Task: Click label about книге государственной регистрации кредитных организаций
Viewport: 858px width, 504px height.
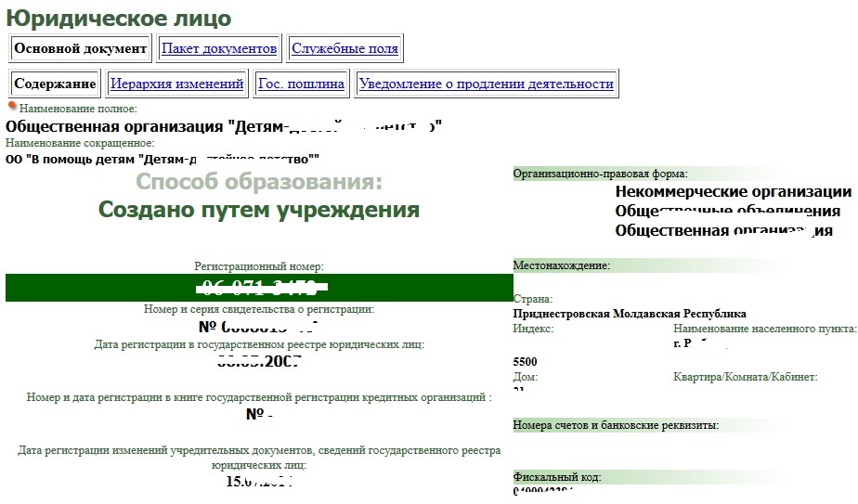Action: [259, 397]
